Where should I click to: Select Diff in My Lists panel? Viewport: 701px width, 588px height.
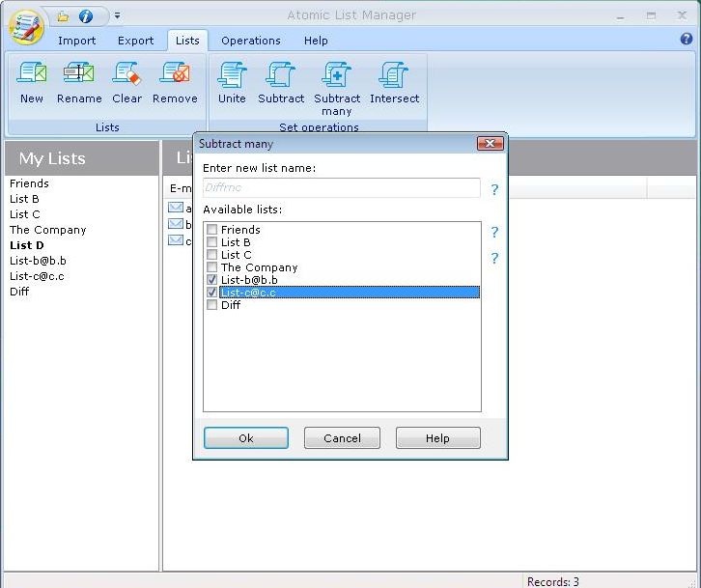[x=19, y=292]
